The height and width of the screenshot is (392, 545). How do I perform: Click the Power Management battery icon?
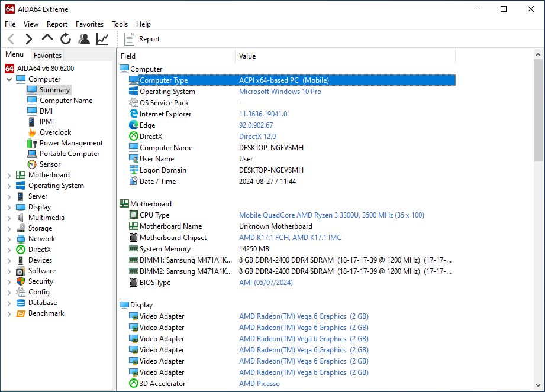32,143
